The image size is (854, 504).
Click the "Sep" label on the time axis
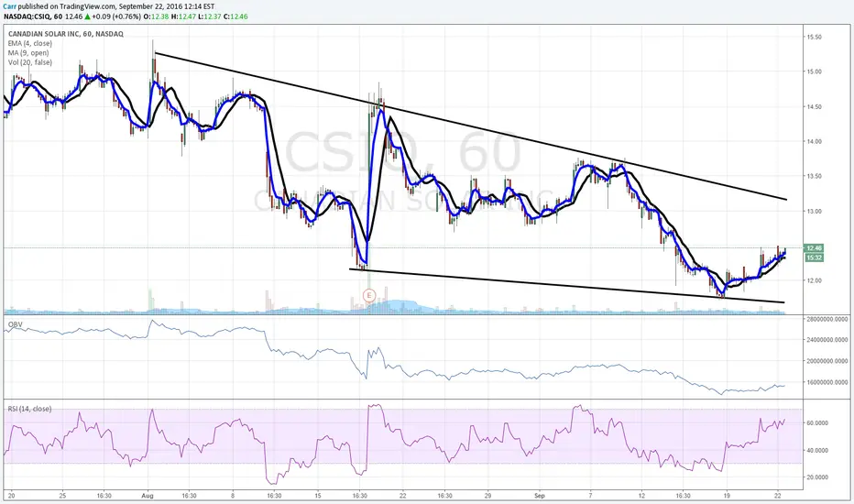coord(540,496)
